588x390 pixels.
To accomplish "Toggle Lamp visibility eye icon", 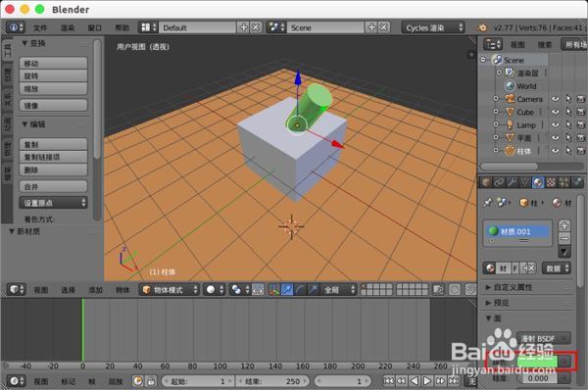I will (556, 124).
